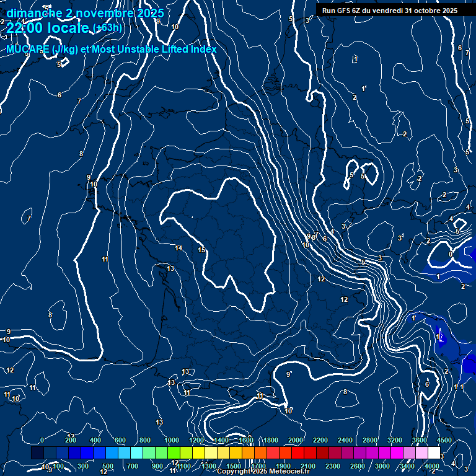Click the 'Run GFS 6Z du vendredi 31 octobre 2025' banner
Viewport: 476px width, 476px height.
pyautogui.click(x=390, y=11)
